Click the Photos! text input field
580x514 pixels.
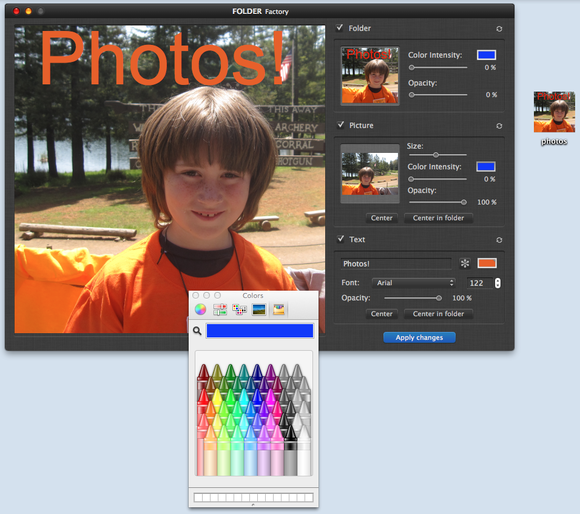click(396, 264)
